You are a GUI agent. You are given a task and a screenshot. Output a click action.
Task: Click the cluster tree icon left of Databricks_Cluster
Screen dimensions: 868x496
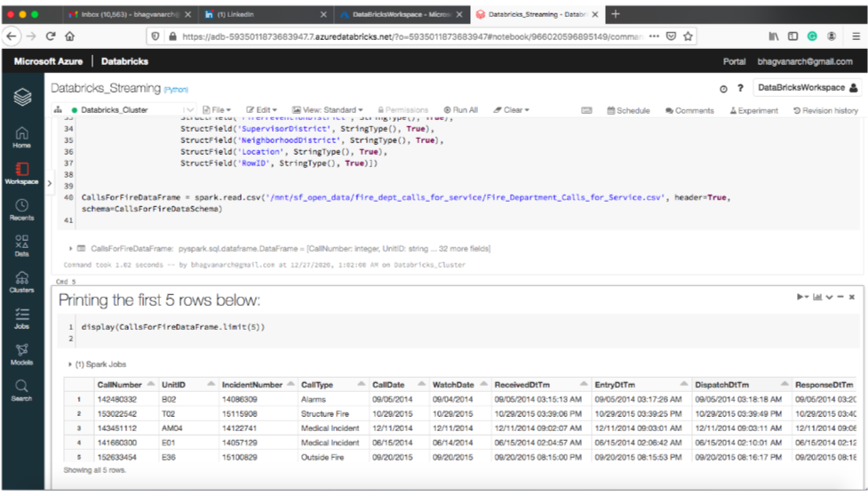tap(58, 109)
